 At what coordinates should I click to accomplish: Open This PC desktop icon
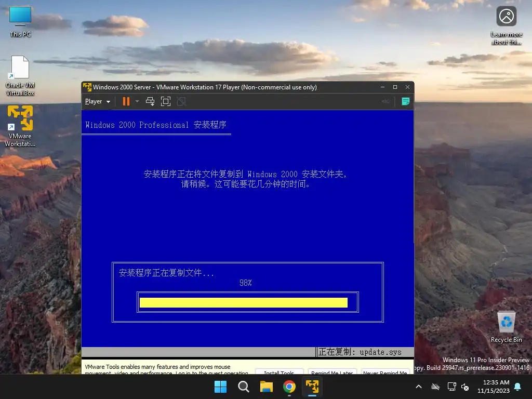point(20,22)
